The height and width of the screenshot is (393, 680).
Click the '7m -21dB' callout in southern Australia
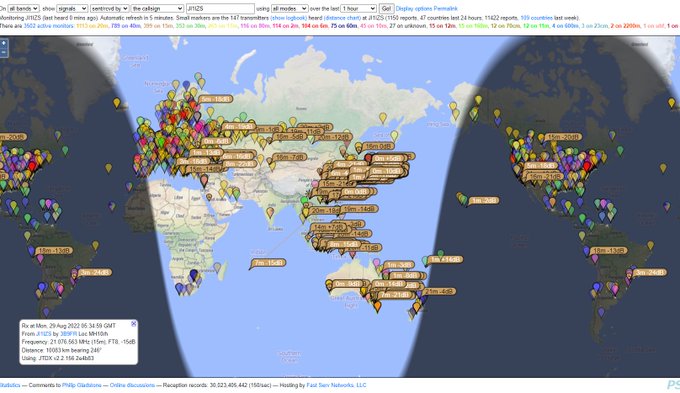coord(395,295)
